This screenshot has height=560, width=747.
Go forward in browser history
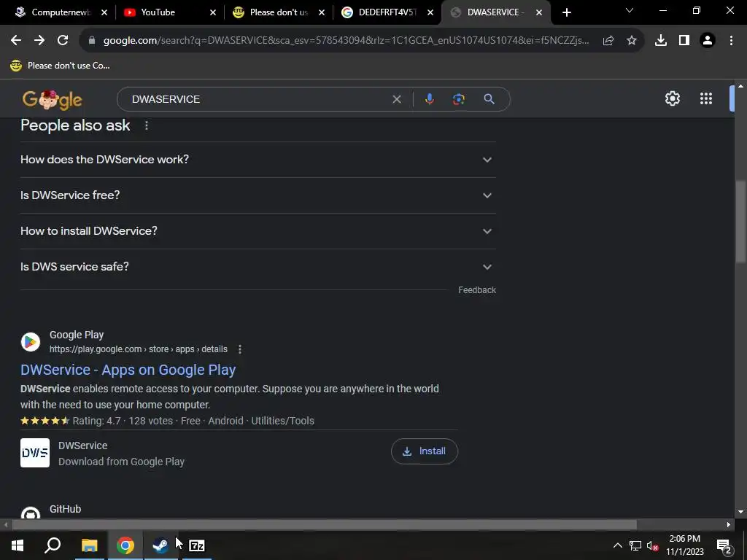[39, 41]
